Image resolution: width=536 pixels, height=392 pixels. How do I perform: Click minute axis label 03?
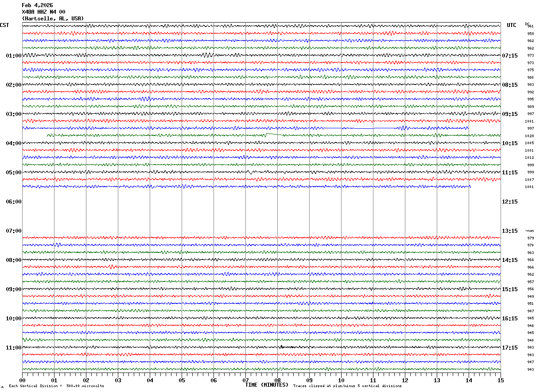[118, 380]
